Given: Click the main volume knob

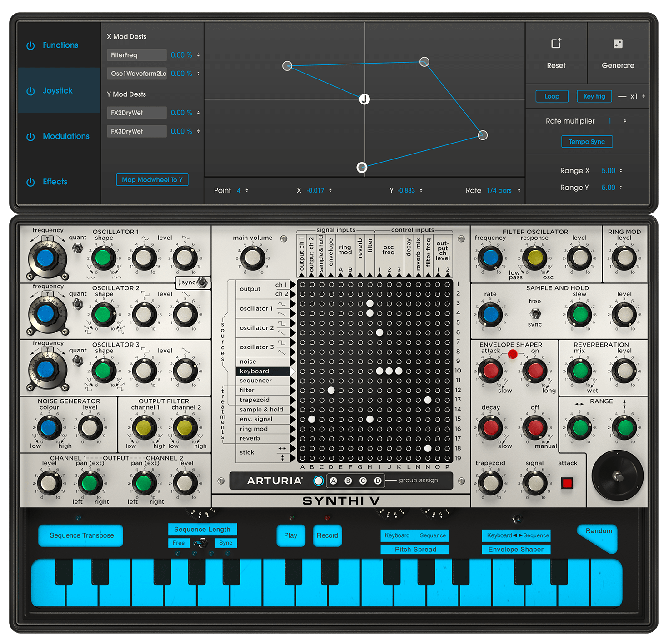Looking at the screenshot, I should tap(252, 258).
